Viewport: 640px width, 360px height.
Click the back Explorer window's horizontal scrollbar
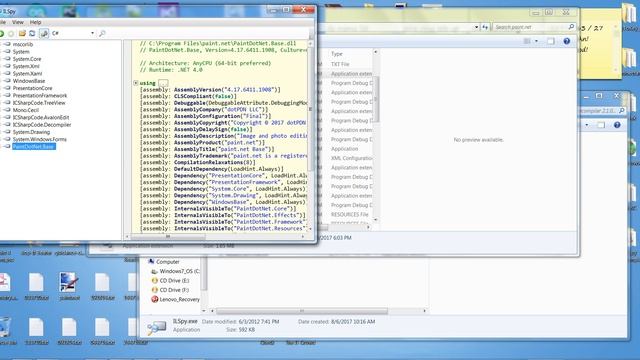pos(302,311)
